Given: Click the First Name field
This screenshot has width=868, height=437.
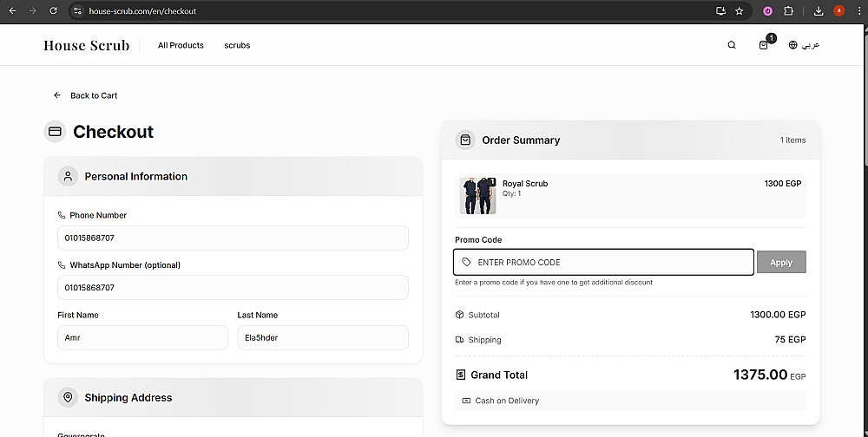Looking at the screenshot, I should tap(142, 337).
